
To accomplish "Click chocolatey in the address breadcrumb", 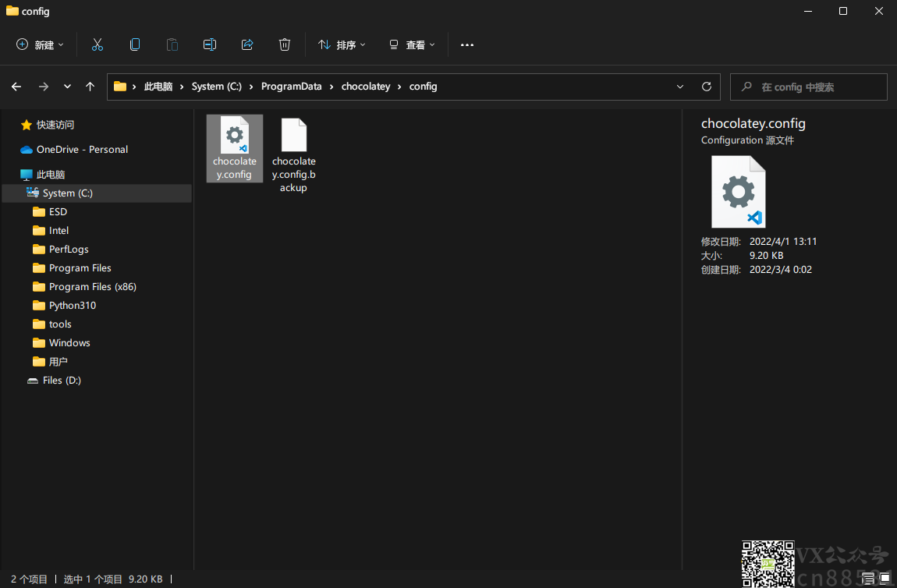I will click(366, 87).
